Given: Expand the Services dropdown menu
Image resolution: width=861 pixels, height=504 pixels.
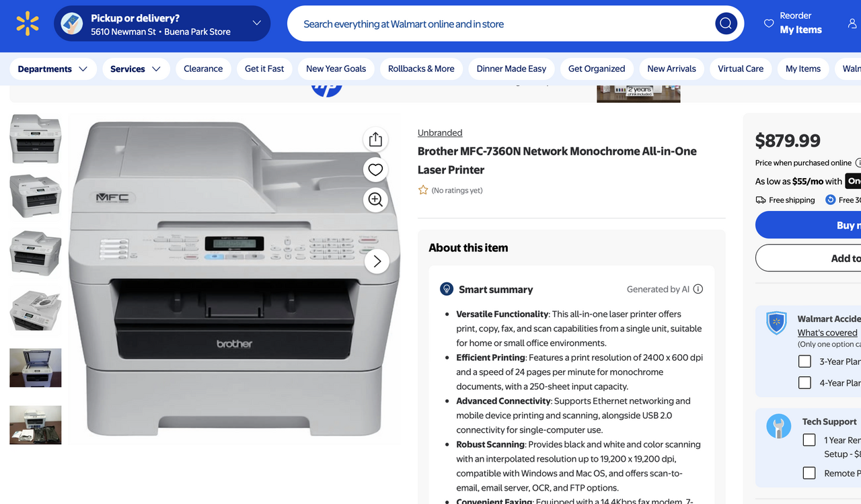Looking at the screenshot, I should tap(135, 69).
